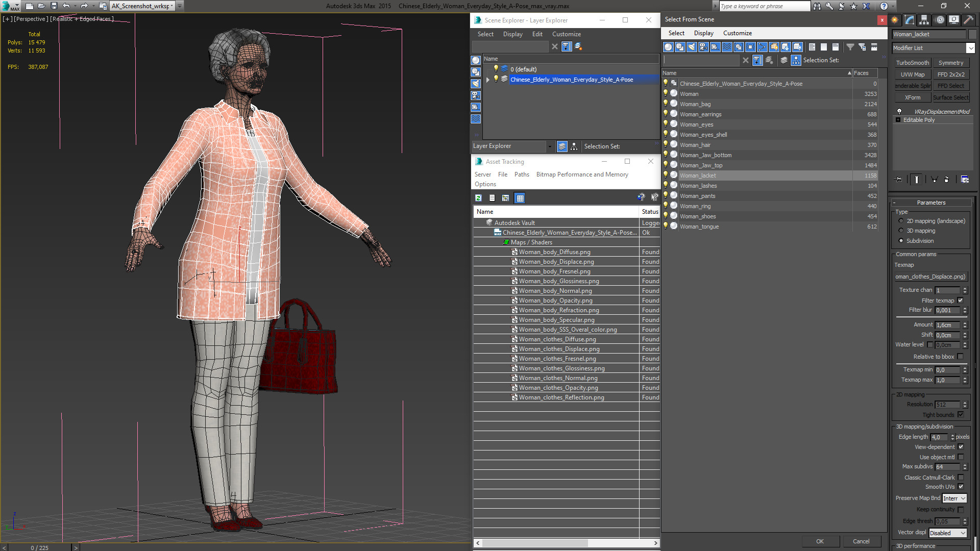
Task: Toggle Display Lights filter in Select From Scene
Action: [x=692, y=47]
